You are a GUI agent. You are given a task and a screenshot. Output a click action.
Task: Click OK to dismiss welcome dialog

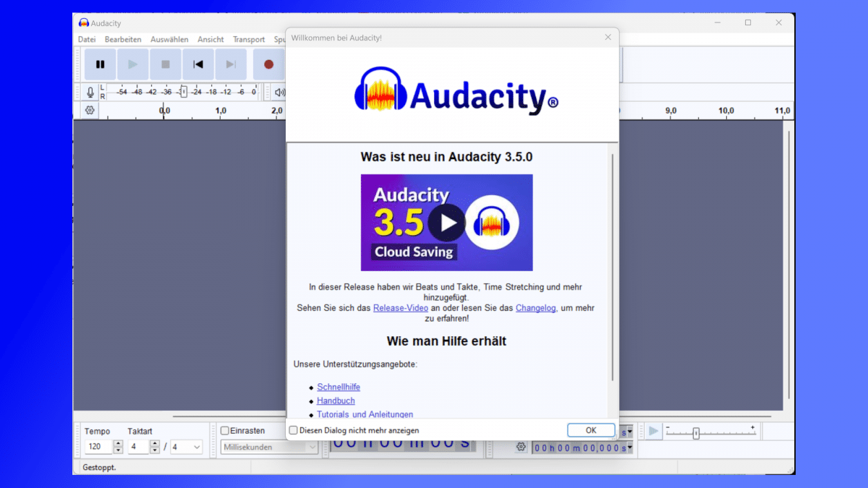[x=590, y=430]
